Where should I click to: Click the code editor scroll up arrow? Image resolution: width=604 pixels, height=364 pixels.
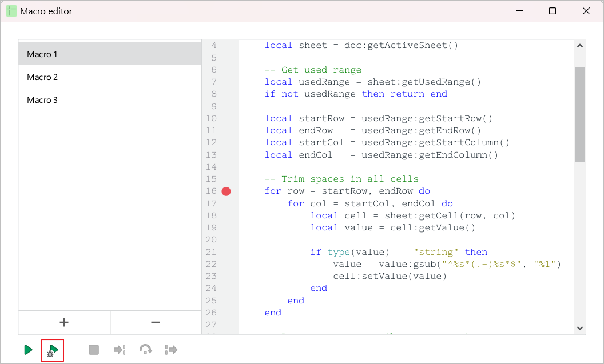(x=580, y=46)
